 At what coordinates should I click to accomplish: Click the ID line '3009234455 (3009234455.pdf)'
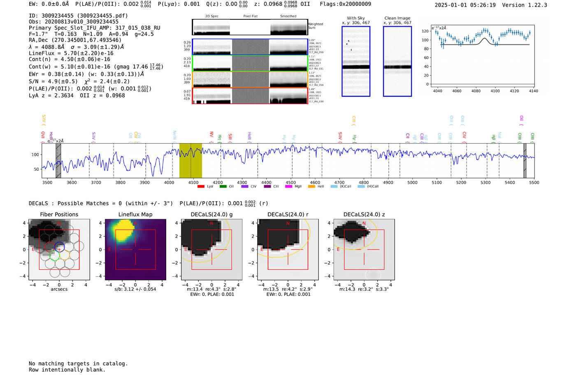pyautogui.click(x=78, y=16)
